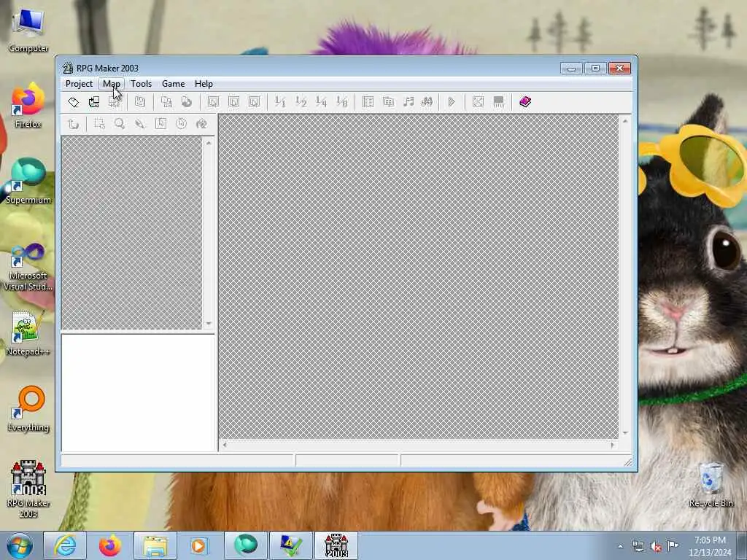Choose the Circle drawing tool

point(181,124)
